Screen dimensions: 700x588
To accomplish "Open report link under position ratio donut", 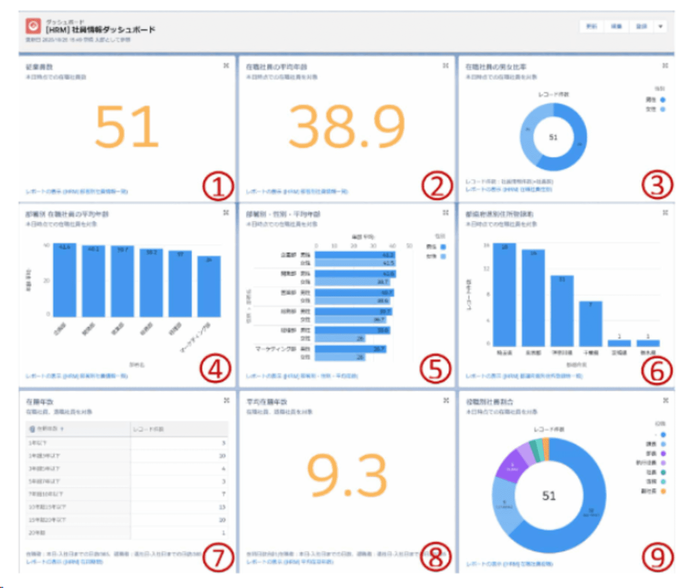I will pos(509,564).
